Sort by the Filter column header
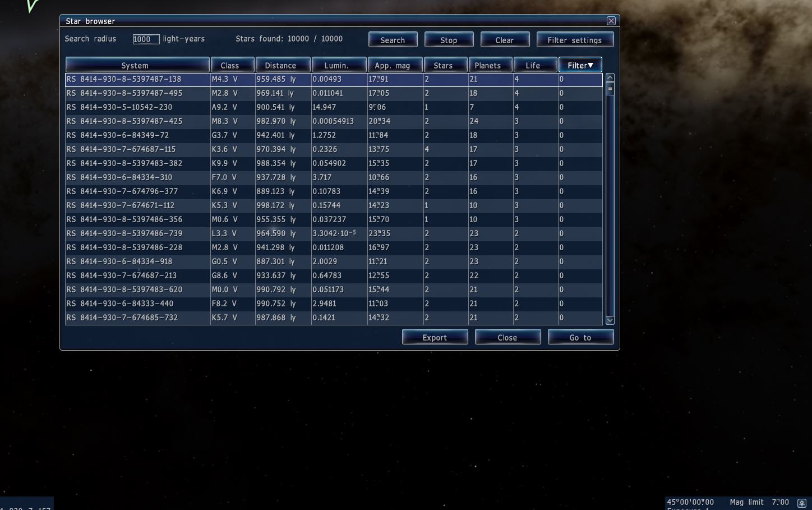The image size is (812, 510). click(580, 65)
